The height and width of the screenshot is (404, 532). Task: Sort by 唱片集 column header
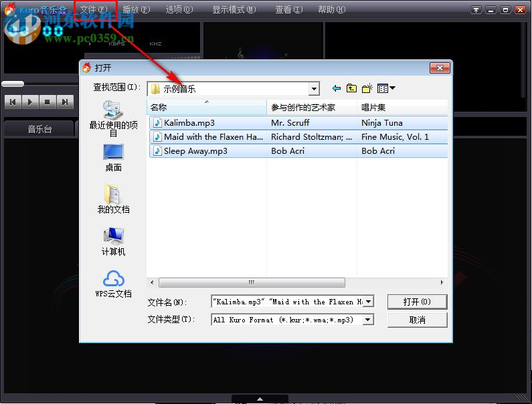(402, 108)
